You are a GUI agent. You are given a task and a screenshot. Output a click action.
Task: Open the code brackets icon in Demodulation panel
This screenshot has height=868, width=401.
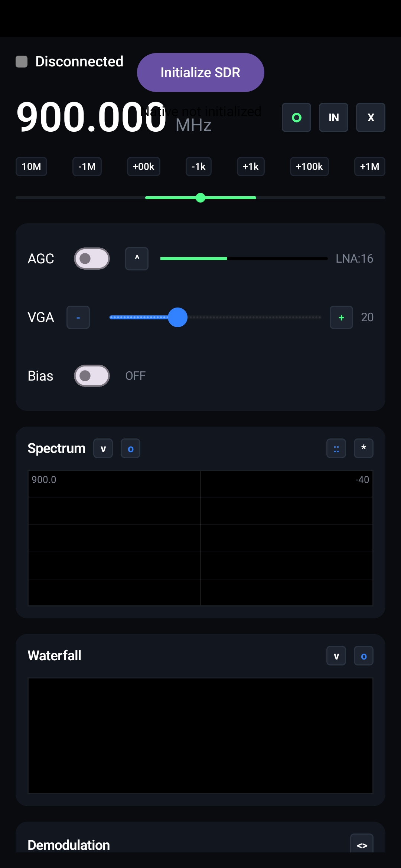pyautogui.click(x=362, y=845)
